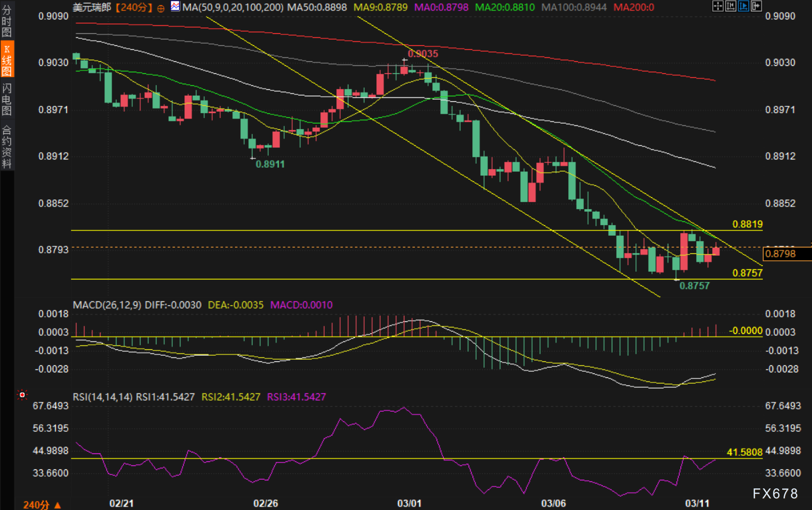This screenshot has width=812, height=510.
Task: Open the MA indicator chart icon
Action: coord(175,6)
